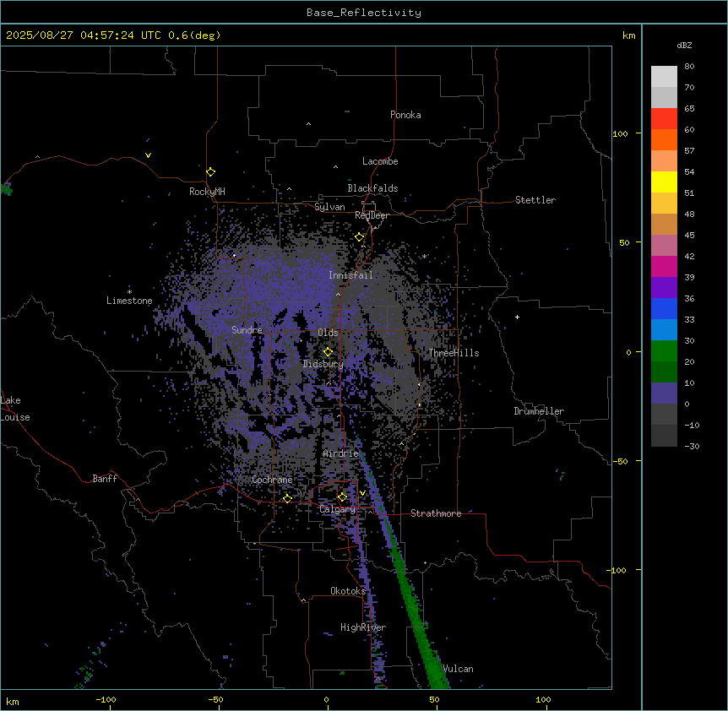Select the Airdrie city label
Screen dimensions: 728x711
point(341,453)
